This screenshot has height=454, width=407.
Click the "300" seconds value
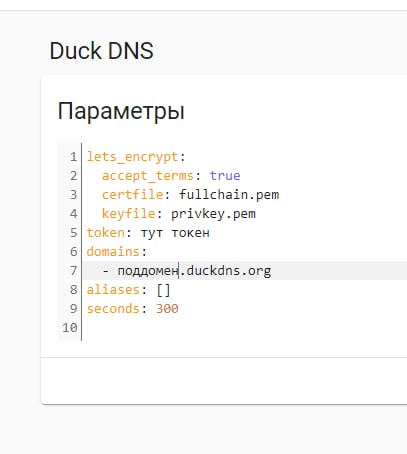click(167, 309)
